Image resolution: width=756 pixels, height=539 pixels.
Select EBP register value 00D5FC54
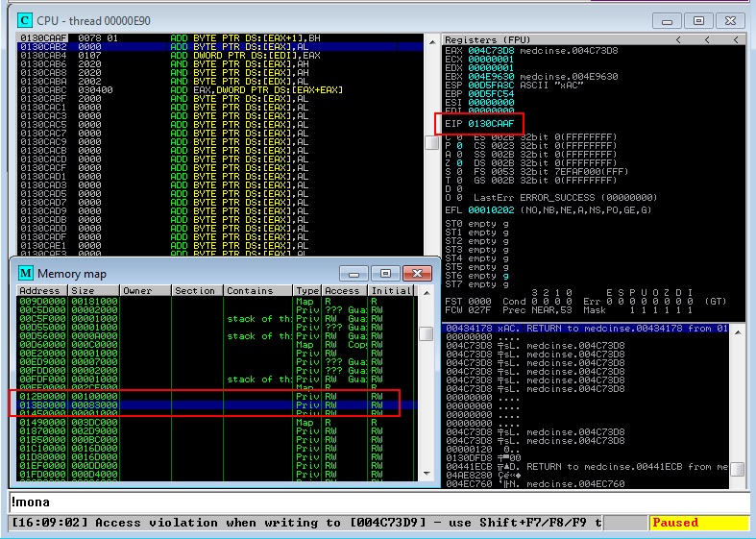[491, 94]
